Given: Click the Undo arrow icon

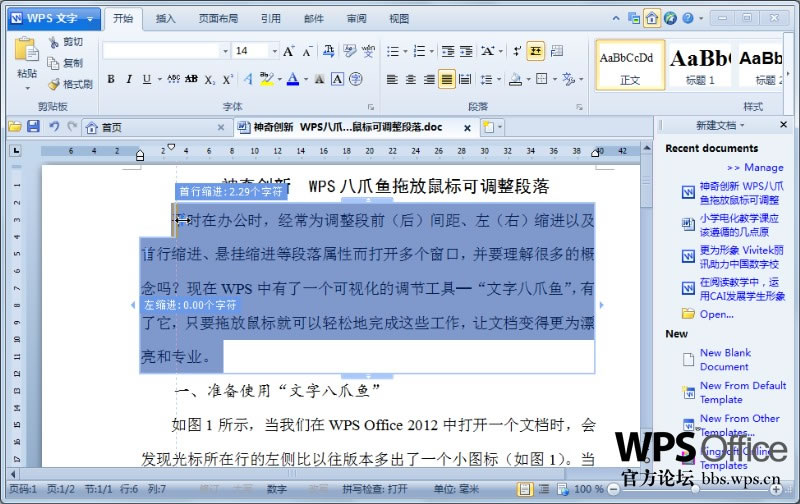Looking at the screenshot, I should 54,127.
